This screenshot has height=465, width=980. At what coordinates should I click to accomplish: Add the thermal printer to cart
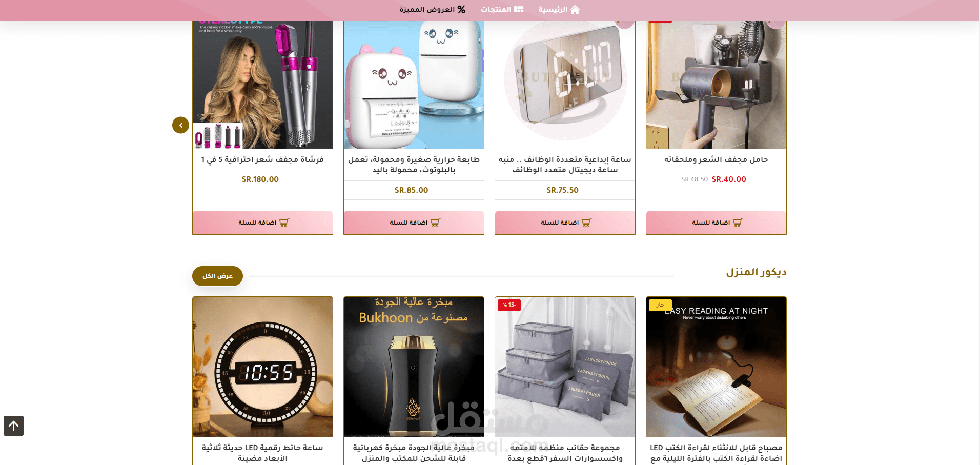tap(414, 223)
